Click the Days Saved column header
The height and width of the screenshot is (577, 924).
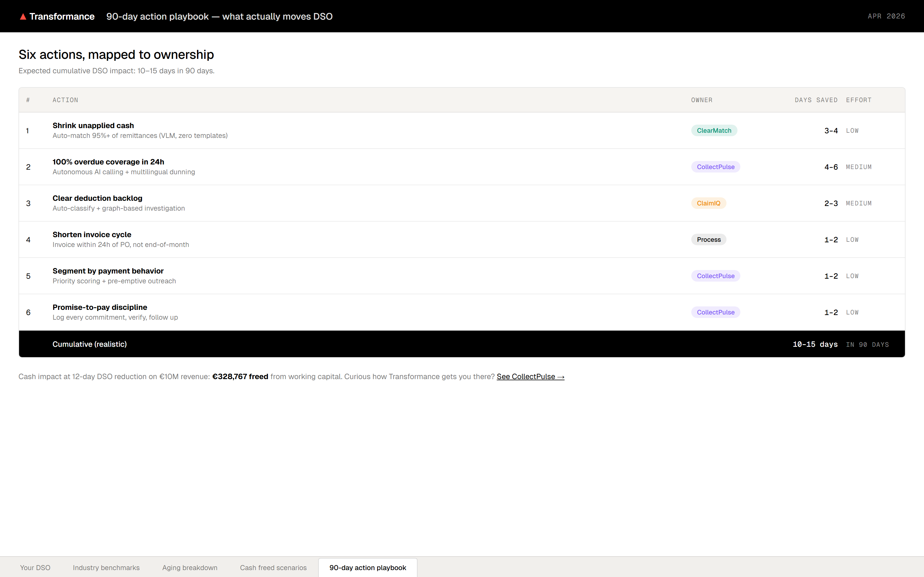pos(816,100)
